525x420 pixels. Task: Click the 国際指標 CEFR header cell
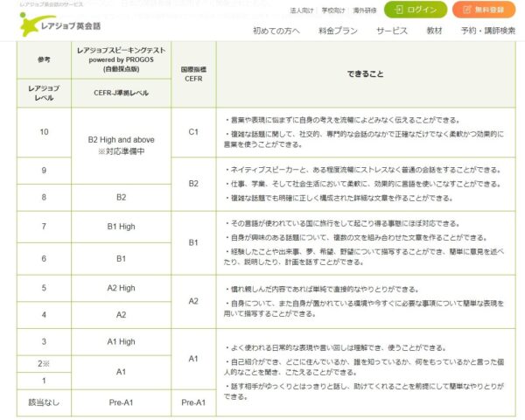point(193,74)
